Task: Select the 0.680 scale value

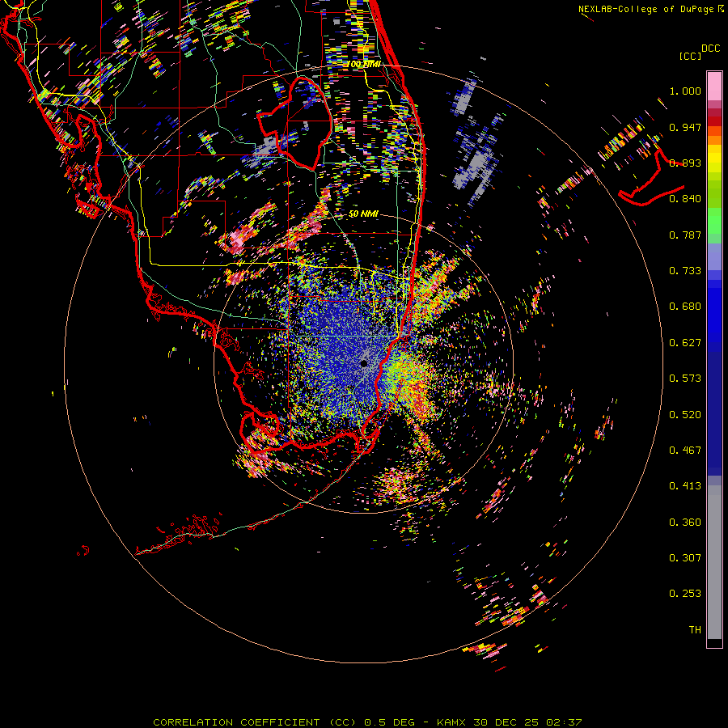Action: (685, 307)
